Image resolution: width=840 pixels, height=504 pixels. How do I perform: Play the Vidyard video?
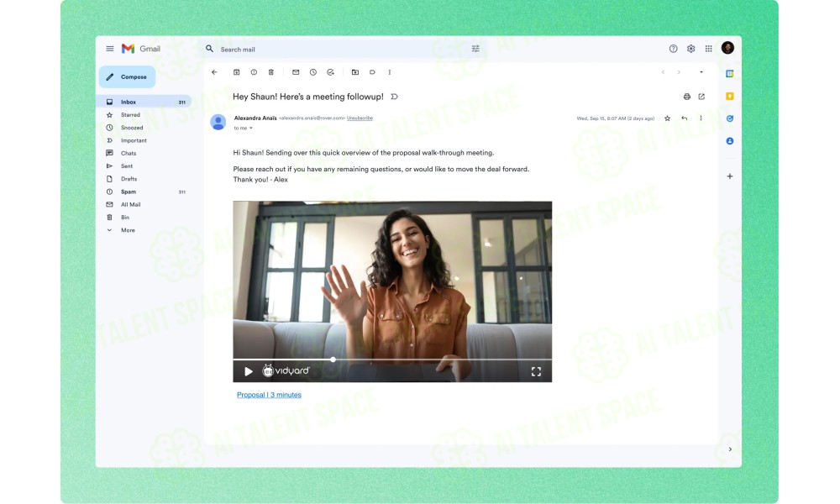(248, 371)
